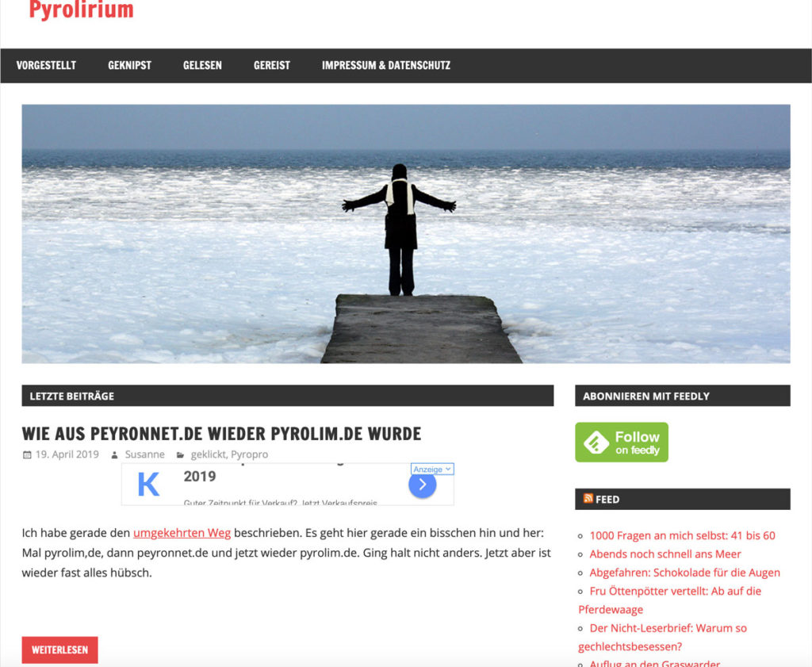Click the blue K ad logo
The width and height of the screenshot is (812, 667).
[x=148, y=485]
